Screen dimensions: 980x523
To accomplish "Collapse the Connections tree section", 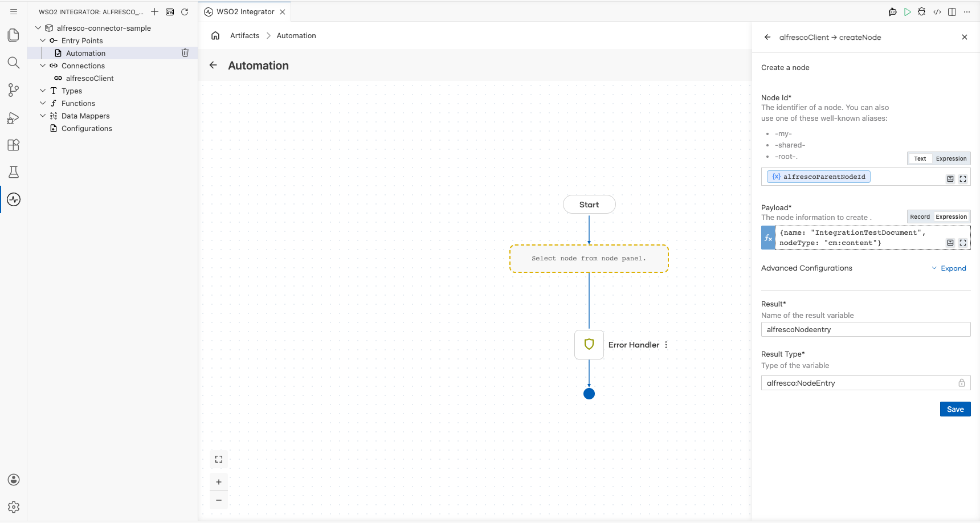I will click(x=43, y=66).
